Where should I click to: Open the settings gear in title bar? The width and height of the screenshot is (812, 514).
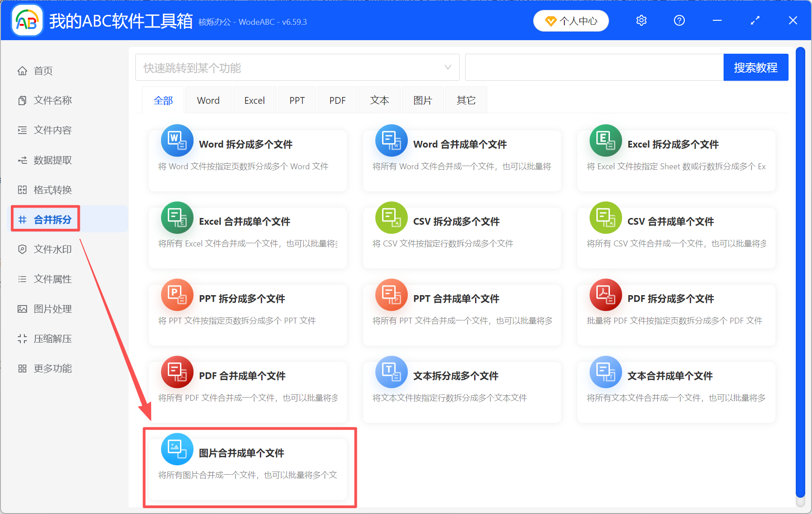(x=641, y=20)
